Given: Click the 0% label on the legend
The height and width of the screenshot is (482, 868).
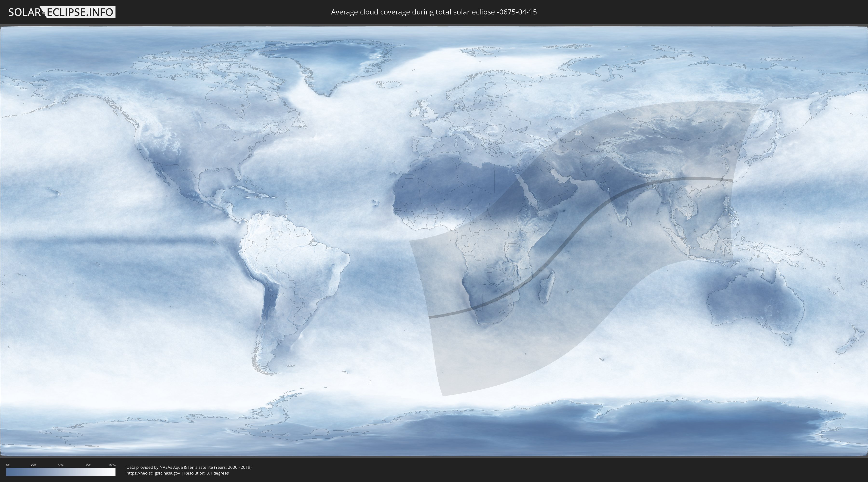Looking at the screenshot, I should pyautogui.click(x=8, y=465).
